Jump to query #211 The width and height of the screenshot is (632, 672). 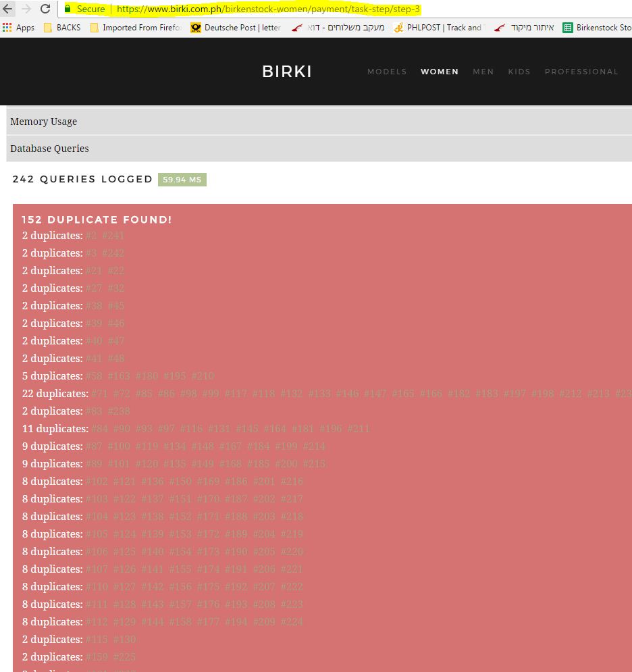pyautogui.click(x=359, y=429)
